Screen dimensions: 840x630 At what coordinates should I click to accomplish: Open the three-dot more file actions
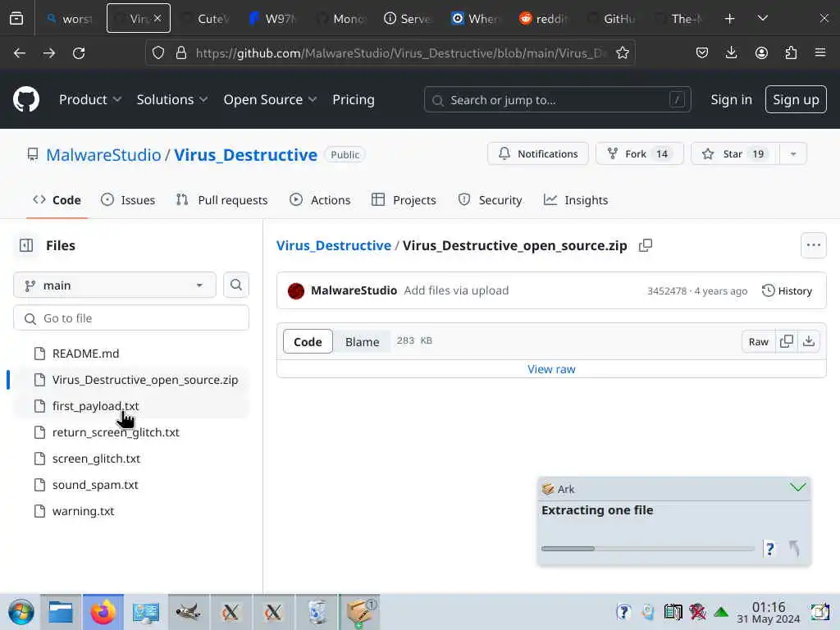[813, 245]
